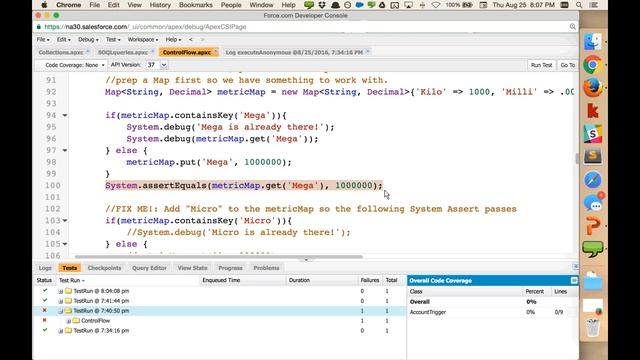
Task: Open the API Version dropdown arrow
Action: tap(164, 65)
